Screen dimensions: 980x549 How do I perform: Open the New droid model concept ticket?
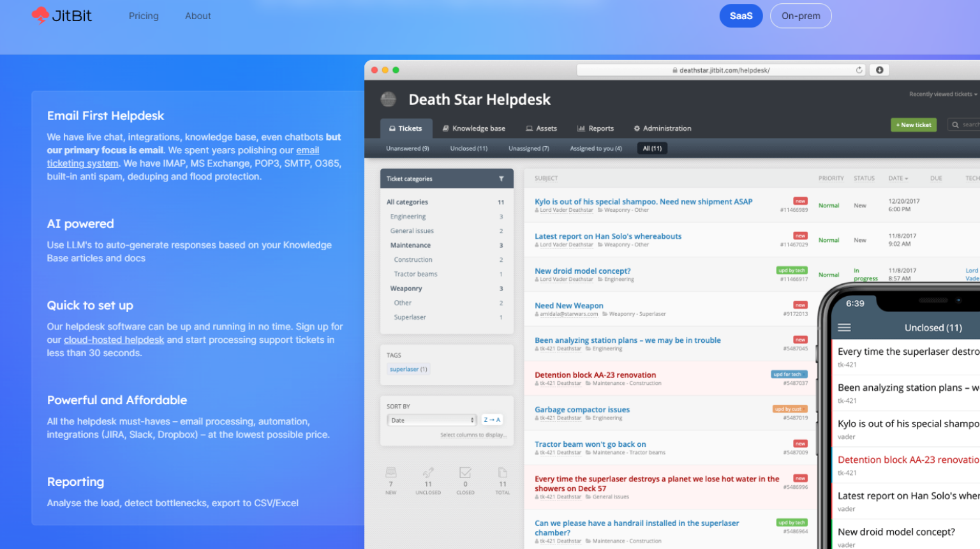coord(583,271)
